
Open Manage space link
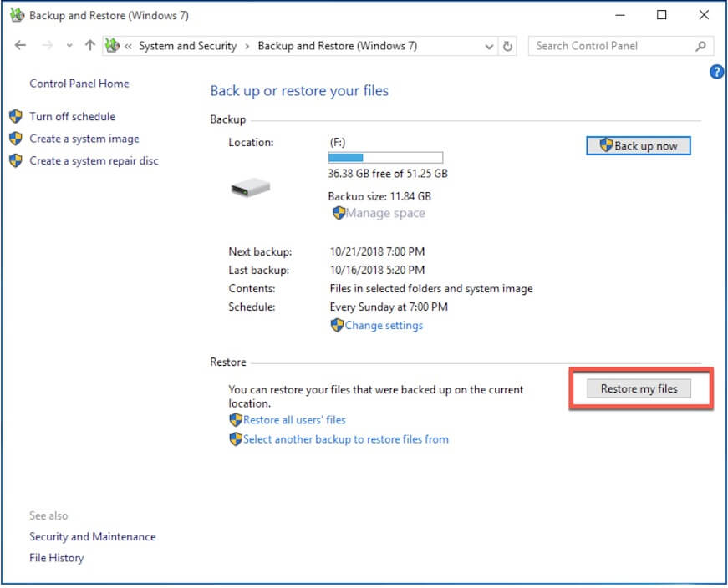[385, 213]
